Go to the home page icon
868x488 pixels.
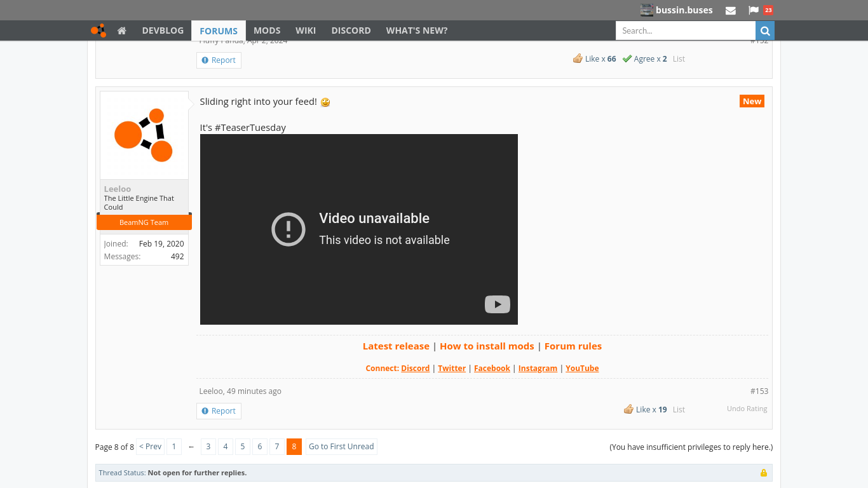coord(122,30)
